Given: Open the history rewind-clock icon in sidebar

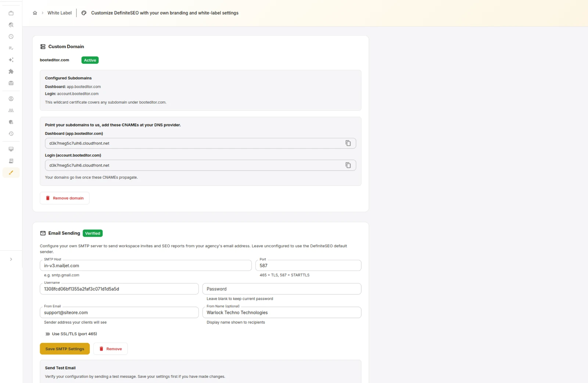Looking at the screenshot, I should (11, 134).
